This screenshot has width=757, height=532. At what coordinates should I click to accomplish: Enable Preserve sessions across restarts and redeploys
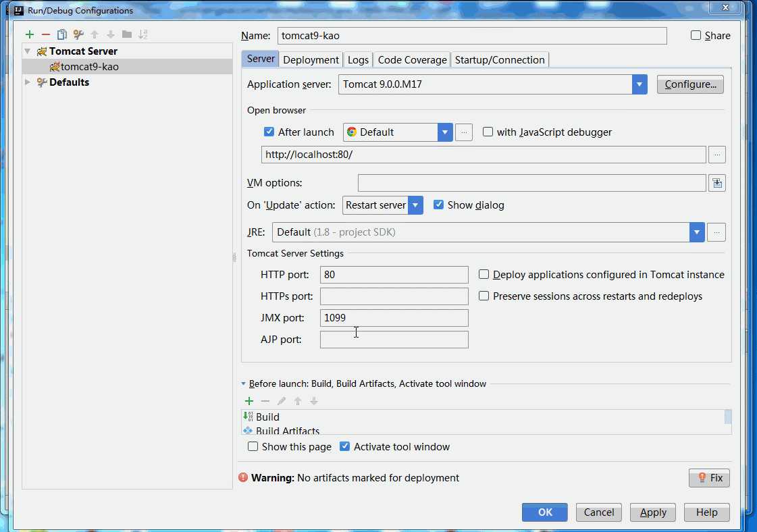484,296
